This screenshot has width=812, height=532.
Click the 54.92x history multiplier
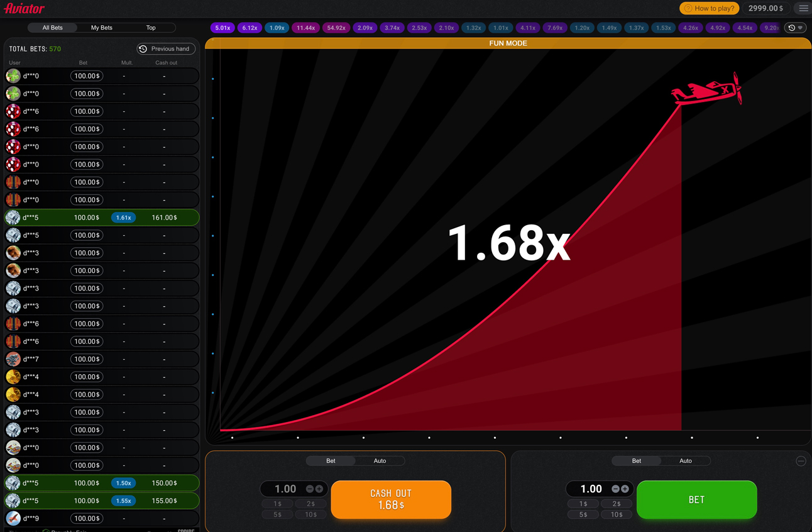[x=336, y=28]
